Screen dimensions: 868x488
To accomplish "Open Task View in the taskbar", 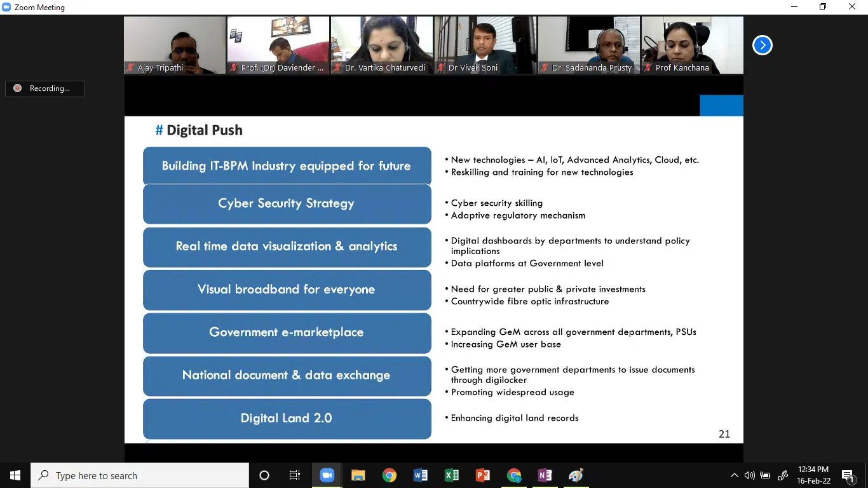I will tap(295, 475).
